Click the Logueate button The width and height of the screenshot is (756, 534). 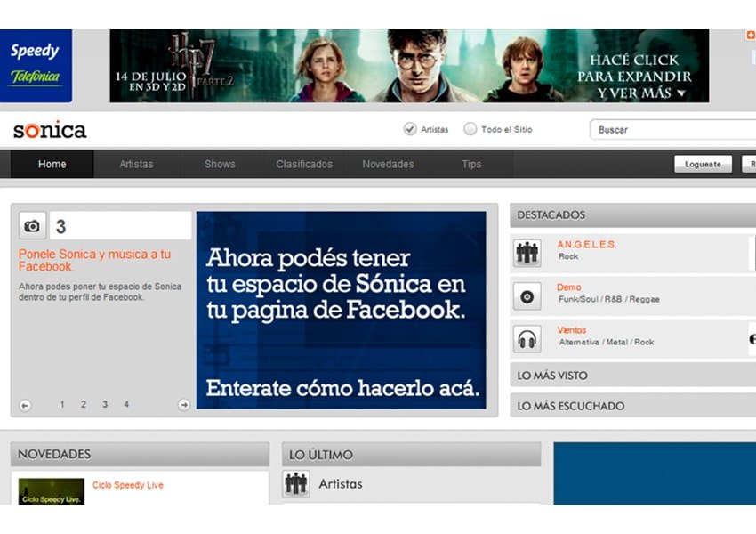pyautogui.click(x=703, y=164)
